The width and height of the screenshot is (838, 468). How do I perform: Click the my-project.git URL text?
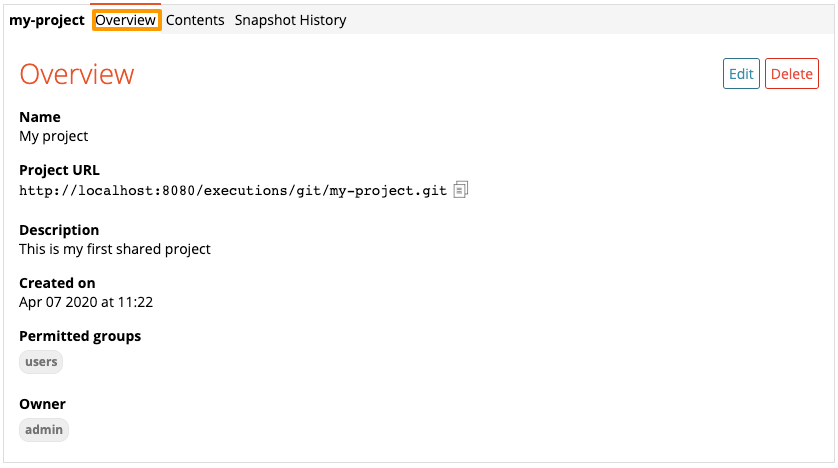pyautogui.click(x=233, y=191)
